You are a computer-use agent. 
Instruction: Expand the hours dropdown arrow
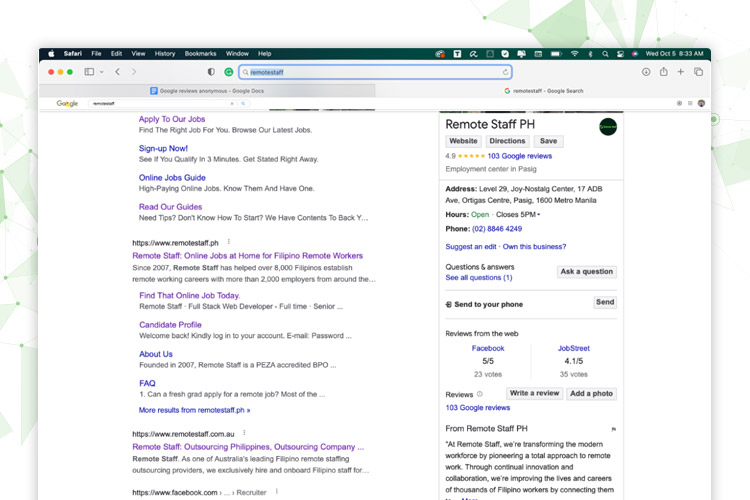tap(539, 215)
